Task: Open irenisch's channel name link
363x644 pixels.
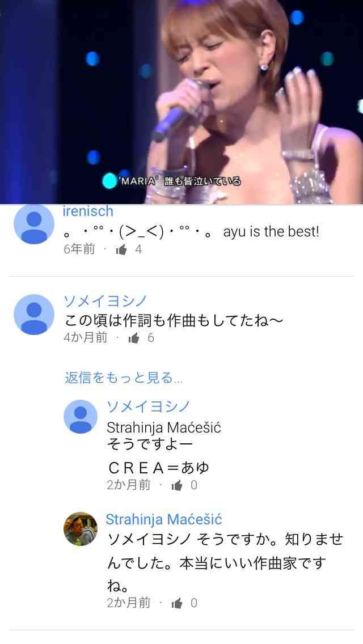Action: click(88, 211)
